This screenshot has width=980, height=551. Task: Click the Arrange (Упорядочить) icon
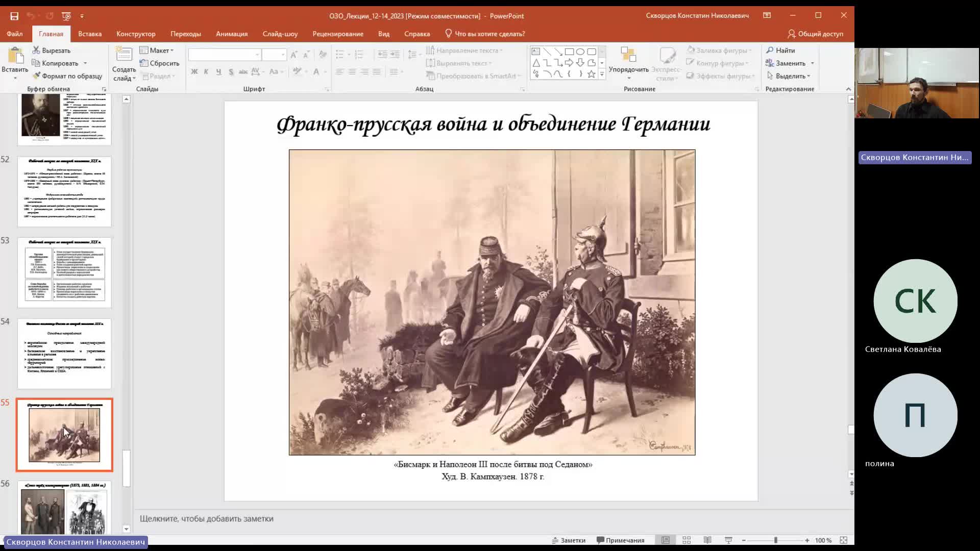click(628, 55)
